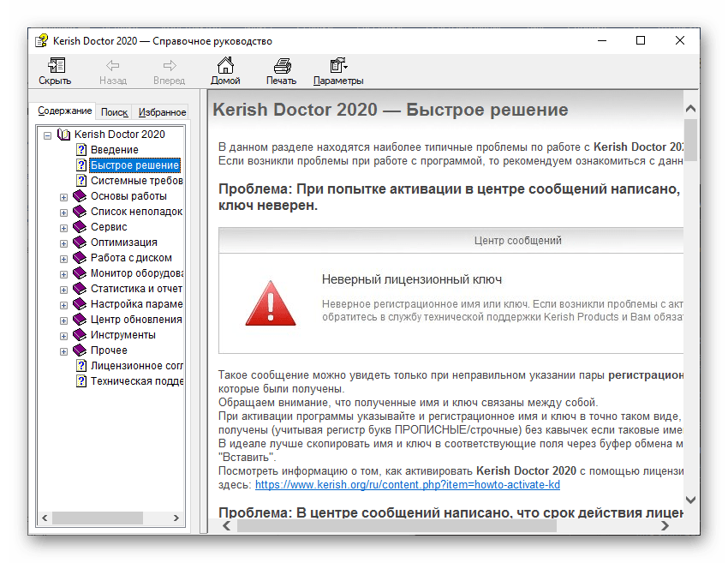The image size is (728, 563).
Task: Select the Сервис entry in contents
Action: click(x=109, y=227)
